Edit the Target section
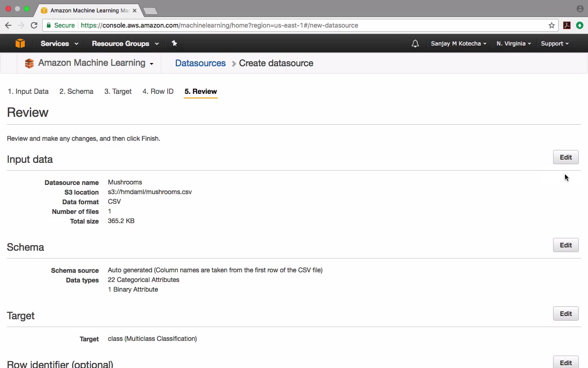Viewport: 588px width, 368px height. pos(565,314)
